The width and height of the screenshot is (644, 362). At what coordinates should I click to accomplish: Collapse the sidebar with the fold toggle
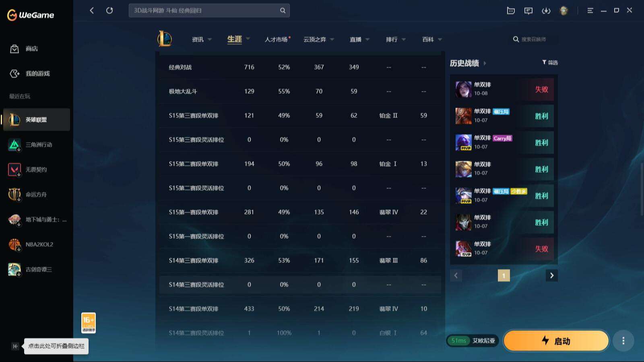pos(15,346)
